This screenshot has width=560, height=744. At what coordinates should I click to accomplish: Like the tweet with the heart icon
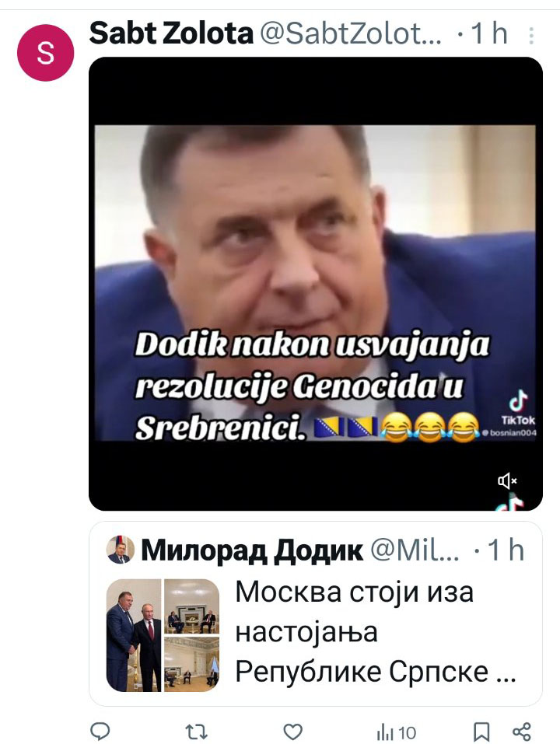[x=292, y=732]
